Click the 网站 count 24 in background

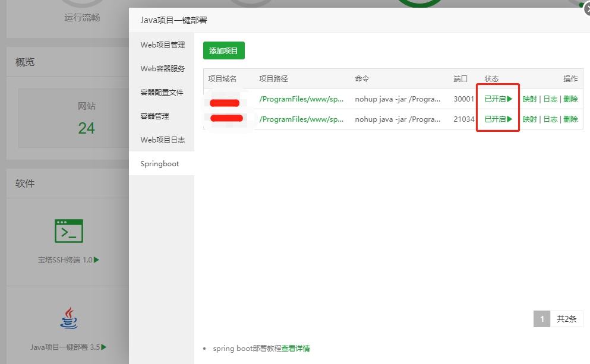point(87,128)
